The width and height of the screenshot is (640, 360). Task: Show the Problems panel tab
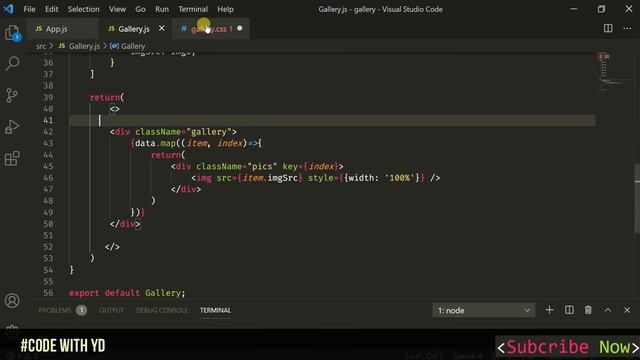pos(55,310)
